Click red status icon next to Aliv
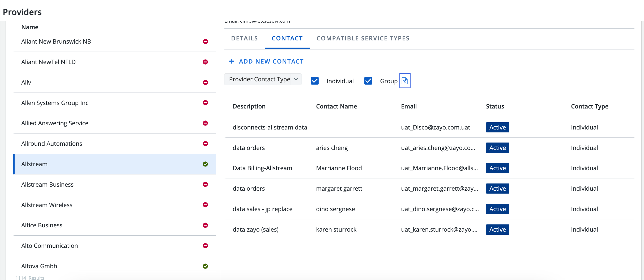This screenshot has width=644, height=280. coord(205,82)
